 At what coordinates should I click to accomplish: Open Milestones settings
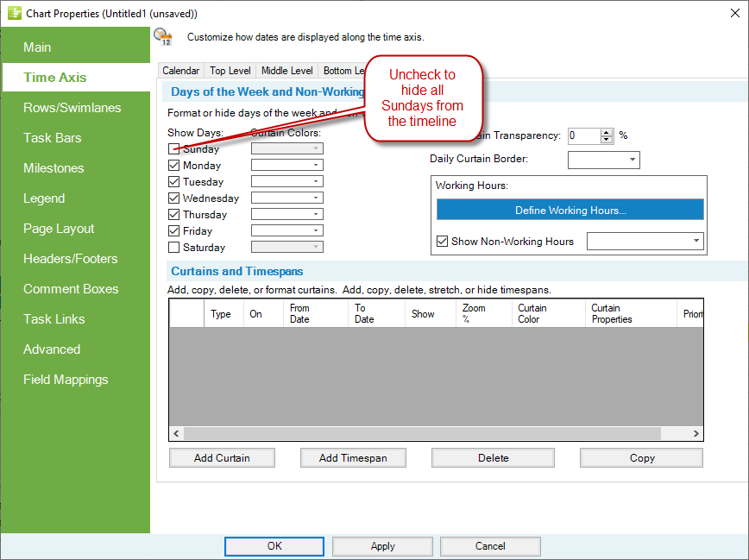(x=75, y=168)
